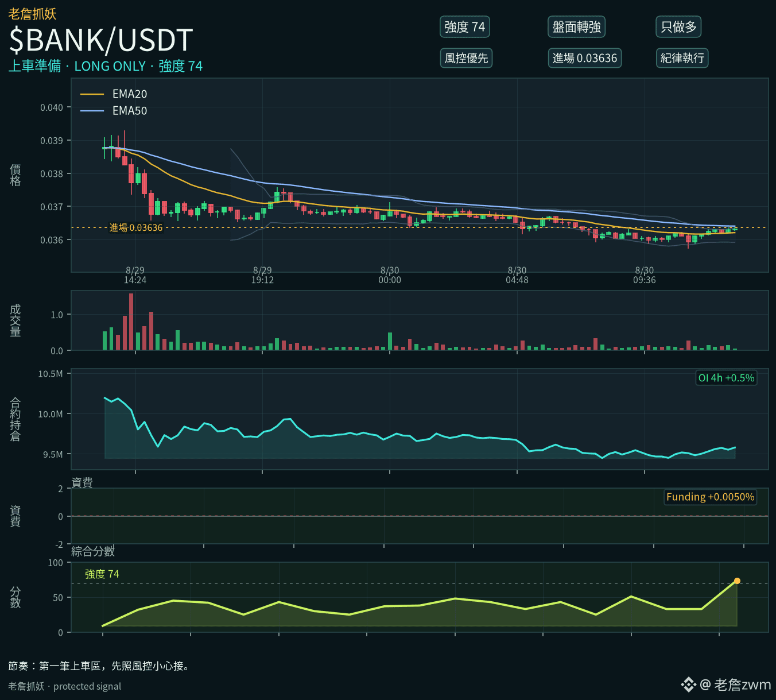Click the 分數 axis title
Viewport: 776px width, 700px height.
[15, 597]
